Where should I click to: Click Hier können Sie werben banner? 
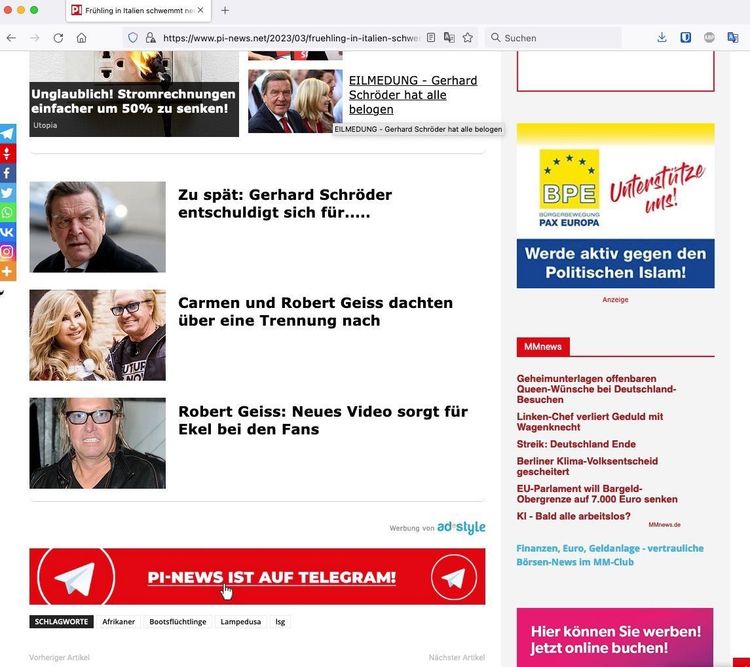coord(615,637)
